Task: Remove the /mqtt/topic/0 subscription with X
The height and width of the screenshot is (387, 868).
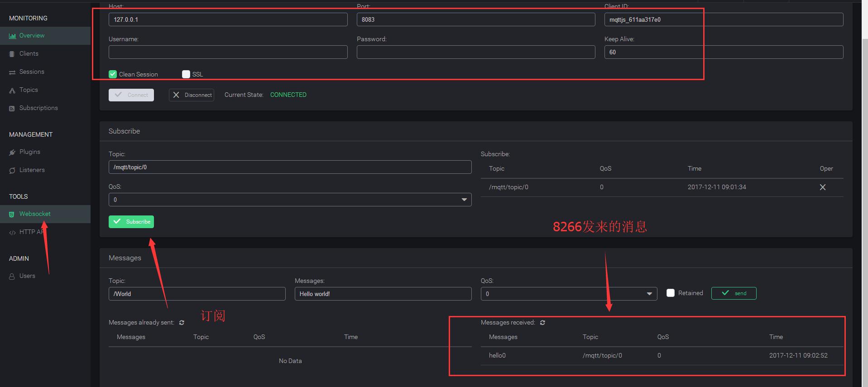Action: [823, 187]
